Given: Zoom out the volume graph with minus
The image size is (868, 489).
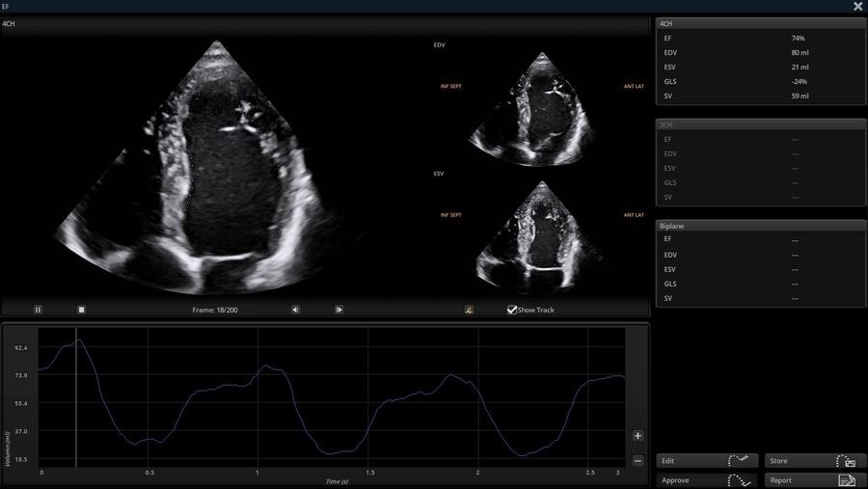Looking at the screenshot, I should click(x=637, y=461).
